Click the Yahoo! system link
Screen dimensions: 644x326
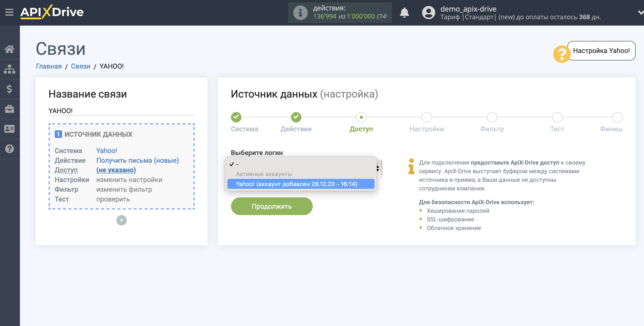pos(106,151)
